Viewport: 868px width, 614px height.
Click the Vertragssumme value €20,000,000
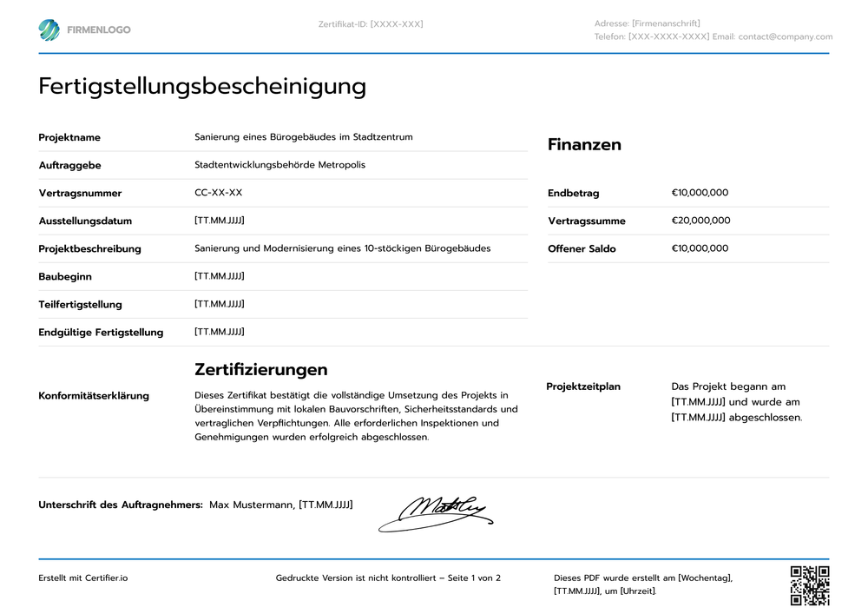click(x=700, y=221)
